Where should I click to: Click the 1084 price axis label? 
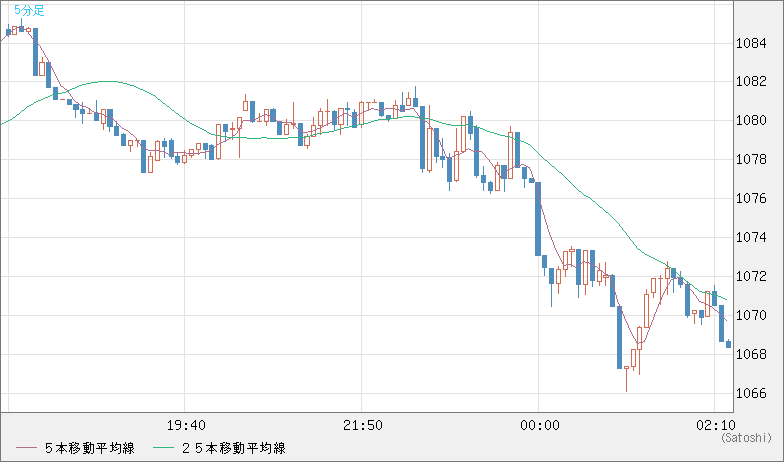coord(751,43)
